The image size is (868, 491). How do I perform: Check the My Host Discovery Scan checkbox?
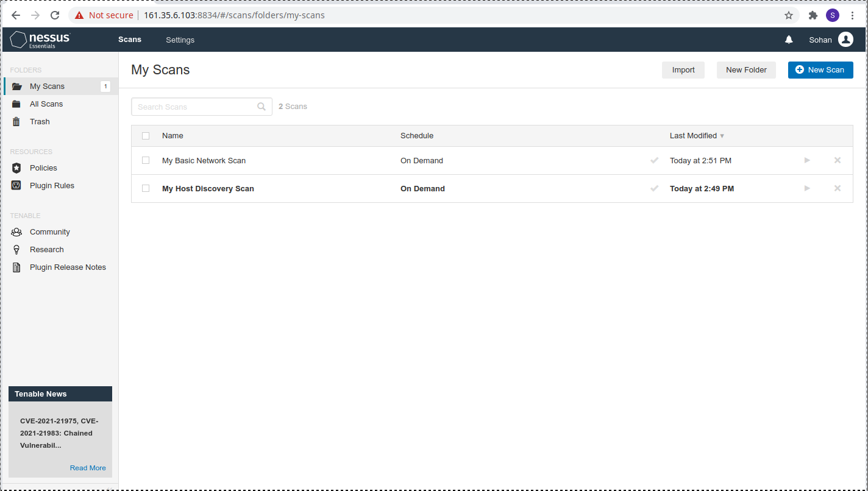pyautogui.click(x=146, y=188)
